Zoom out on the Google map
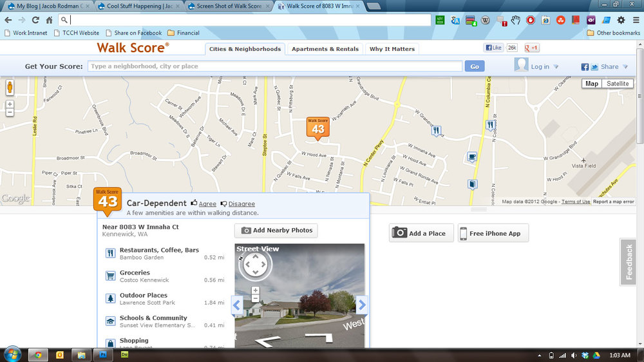Screen dimensions: 644x362 pos(10,112)
